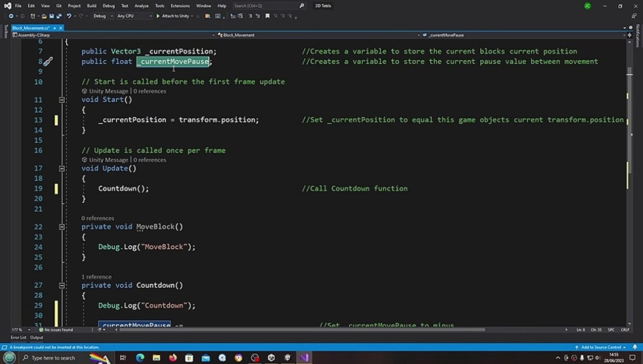Open the Notifications side panel tab
Image resolution: width=643 pixels, height=364 pixels.
pyautogui.click(x=638, y=35)
